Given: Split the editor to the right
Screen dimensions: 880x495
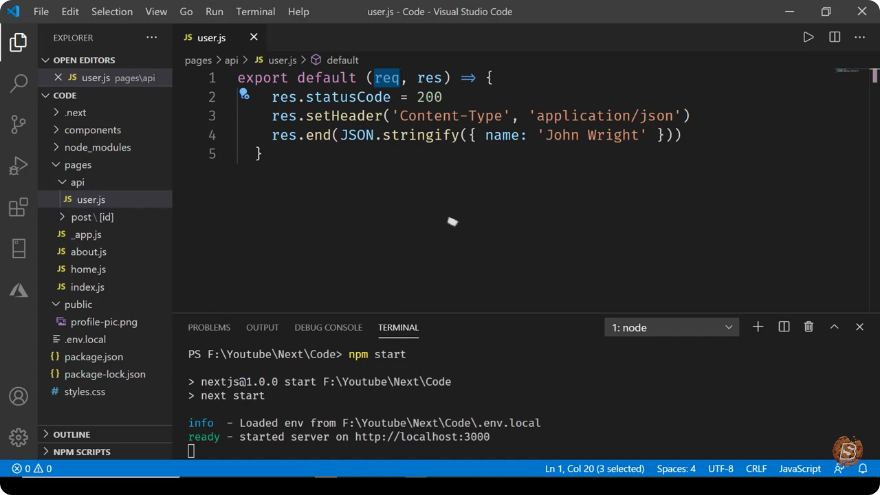Looking at the screenshot, I should 835,38.
